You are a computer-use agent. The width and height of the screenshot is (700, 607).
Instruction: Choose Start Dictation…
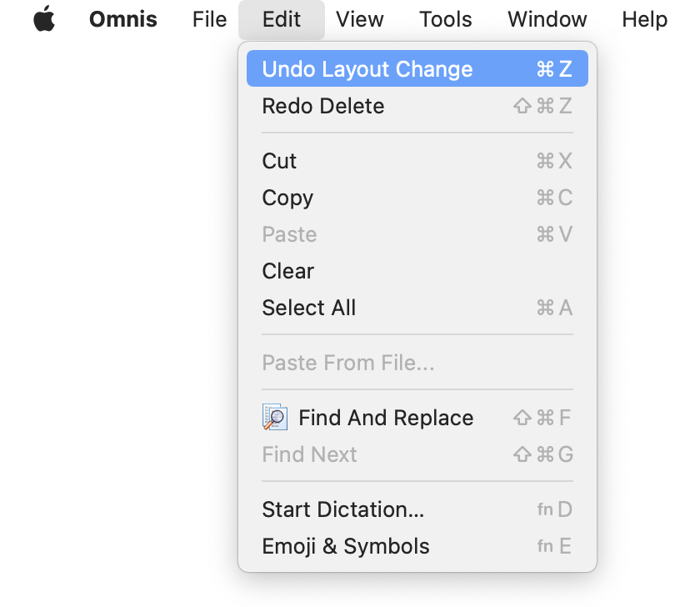(x=417, y=509)
